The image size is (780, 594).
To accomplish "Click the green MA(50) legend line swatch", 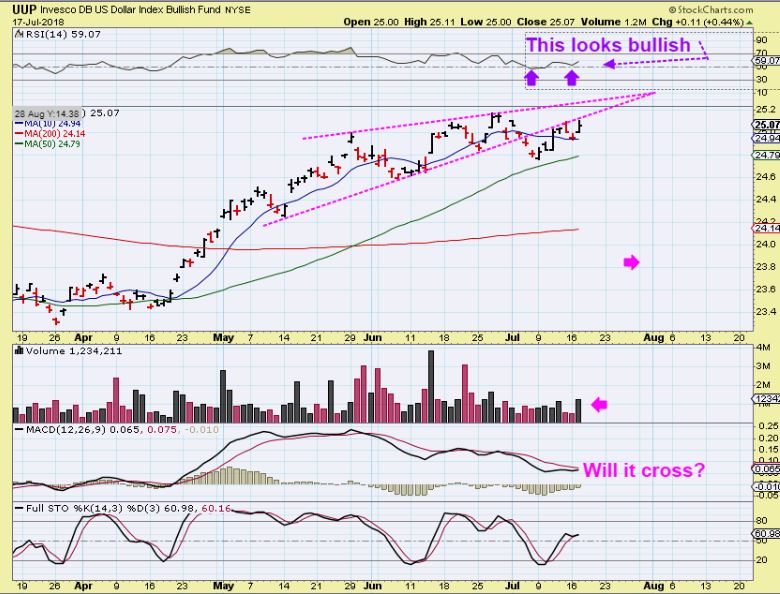I will tap(19, 144).
